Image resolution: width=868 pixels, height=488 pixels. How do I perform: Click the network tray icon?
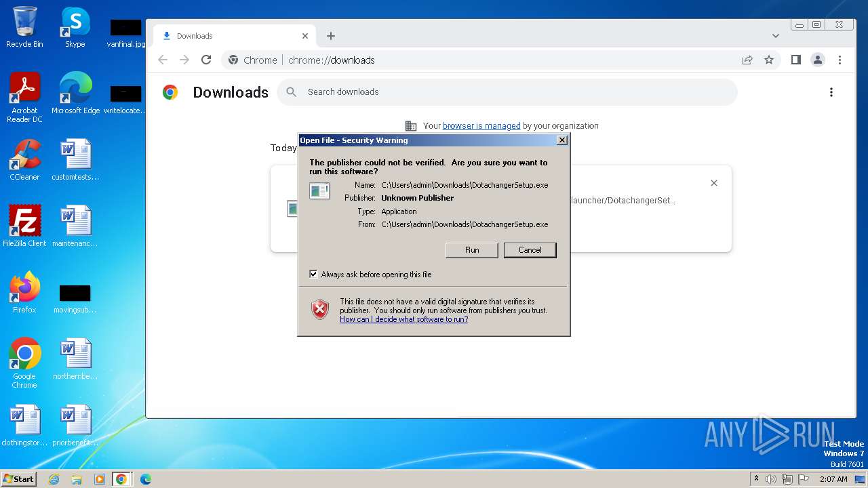787,479
